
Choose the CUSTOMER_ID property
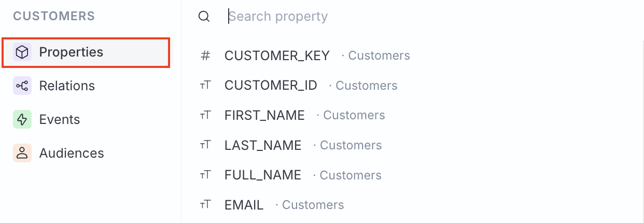tap(271, 86)
